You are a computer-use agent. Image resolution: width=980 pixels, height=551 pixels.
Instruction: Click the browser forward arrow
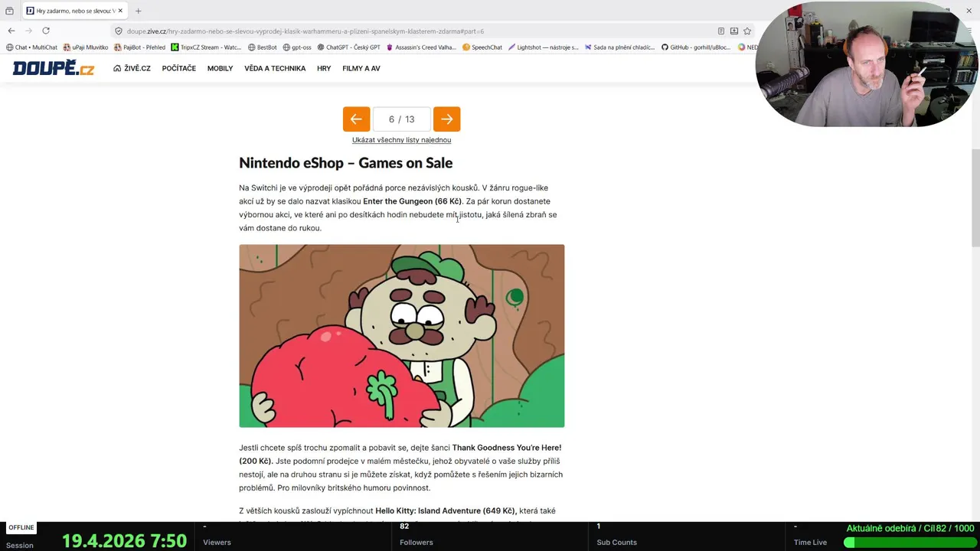(28, 31)
